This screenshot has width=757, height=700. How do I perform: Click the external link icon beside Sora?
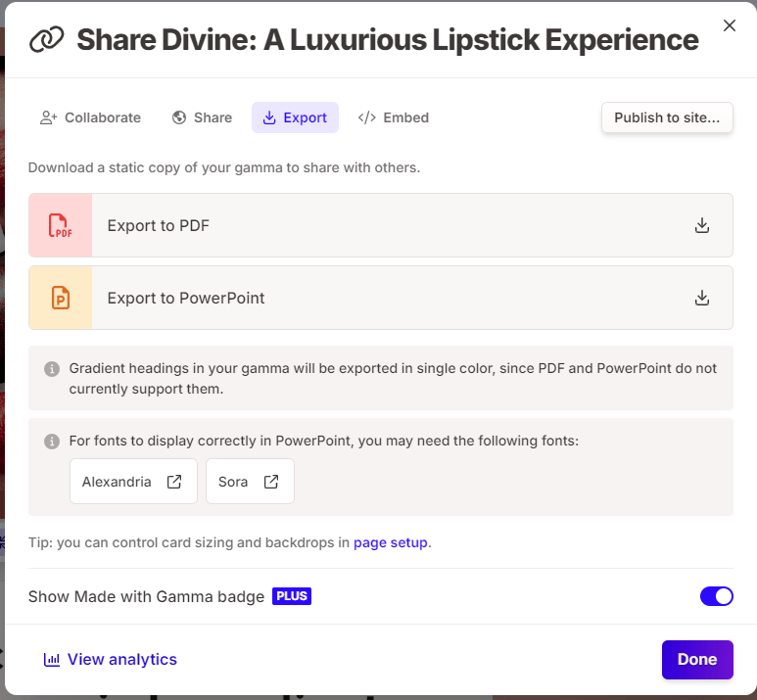click(271, 482)
